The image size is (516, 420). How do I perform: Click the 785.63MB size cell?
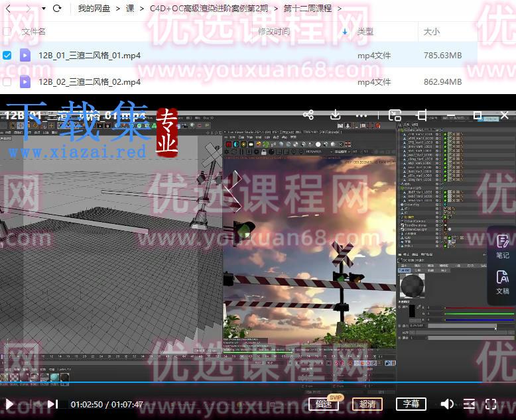pos(442,55)
